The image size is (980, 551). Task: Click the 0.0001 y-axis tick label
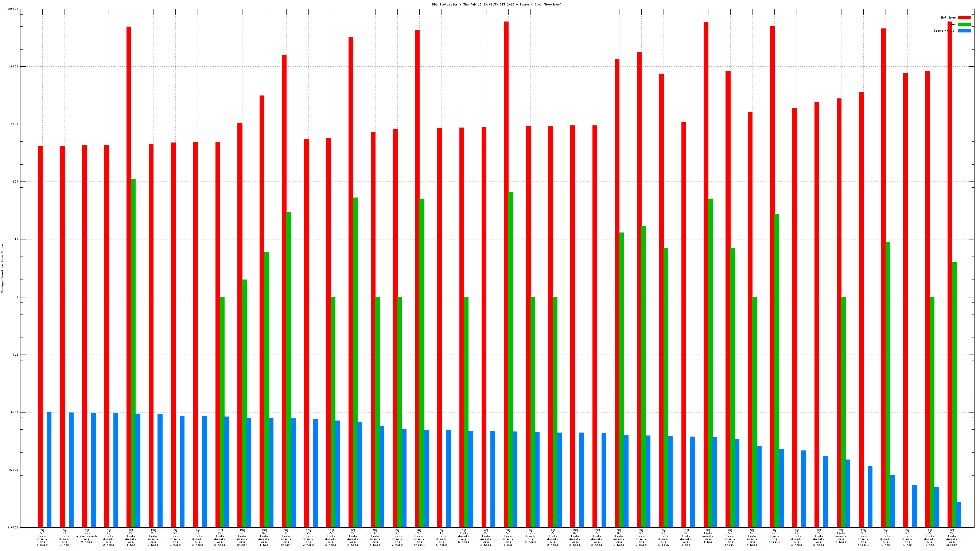pyautogui.click(x=13, y=527)
